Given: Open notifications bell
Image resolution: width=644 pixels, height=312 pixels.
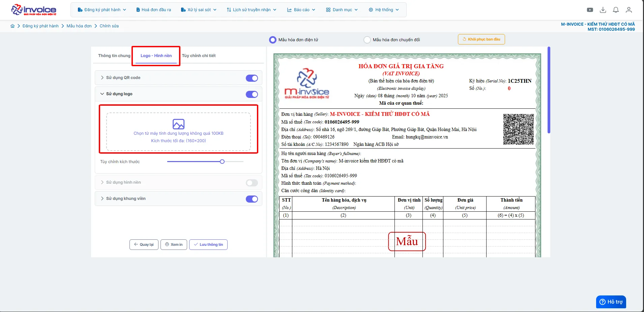Looking at the screenshot, I should [616, 10].
